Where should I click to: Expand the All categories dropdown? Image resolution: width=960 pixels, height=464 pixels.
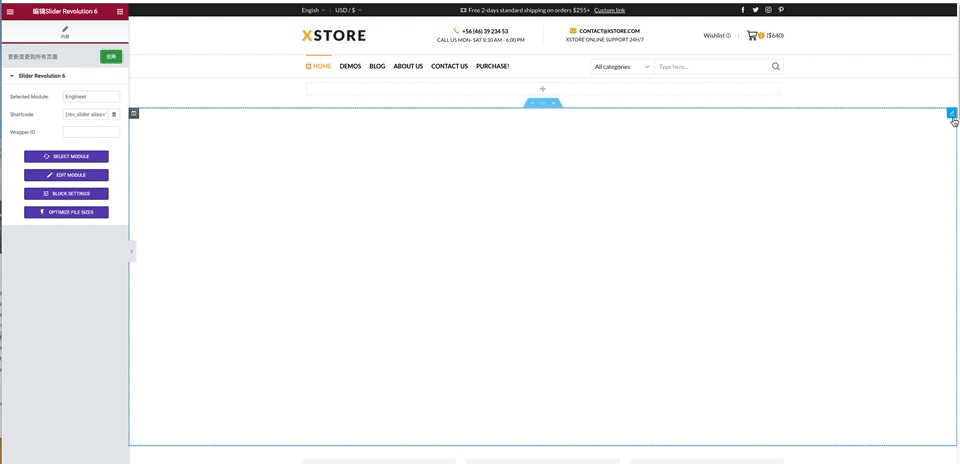(x=622, y=67)
